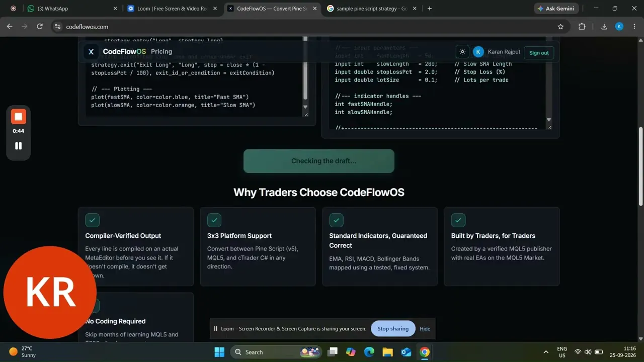Show hidden system tray icons chevron

(x=546, y=352)
